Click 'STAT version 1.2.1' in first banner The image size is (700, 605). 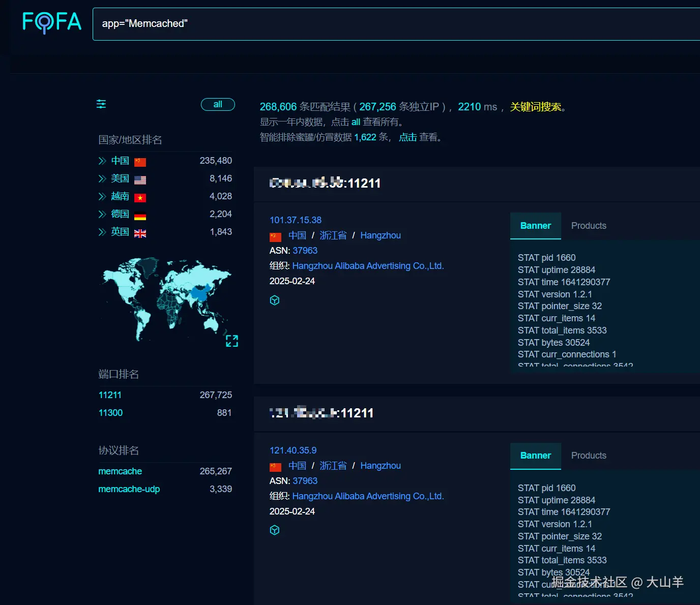point(555,294)
